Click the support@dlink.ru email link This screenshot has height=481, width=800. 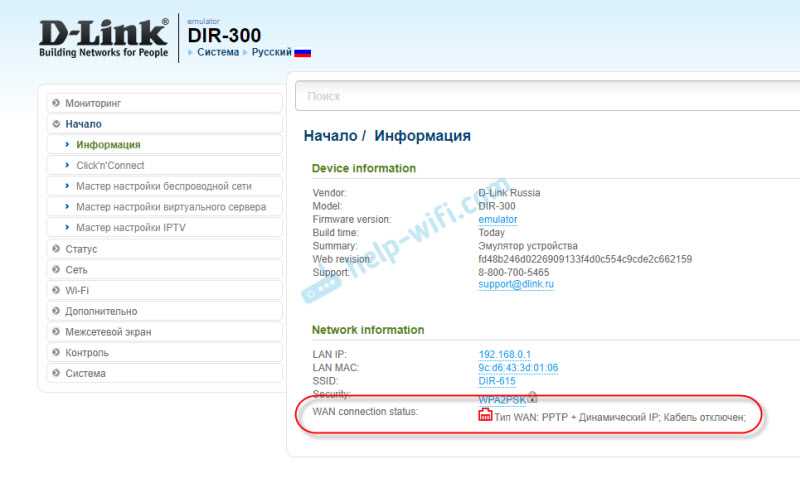point(516,284)
